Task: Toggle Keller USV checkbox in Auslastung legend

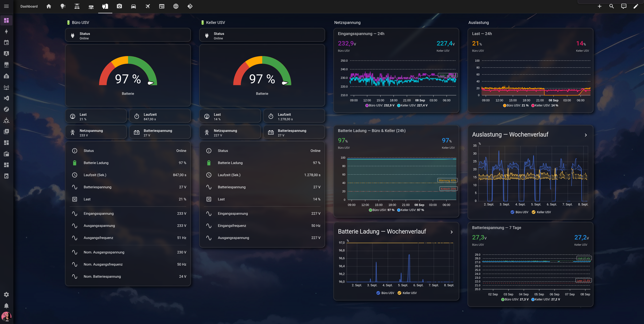Action: click(534, 212)
